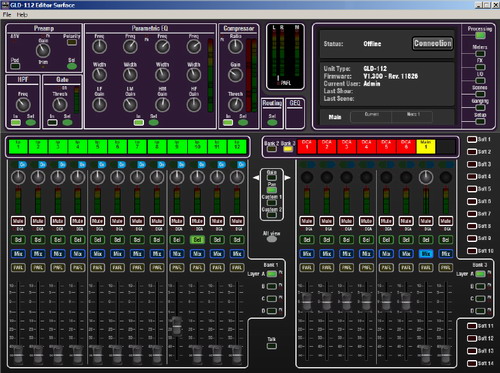
Task: Click the Routing Sel oval button
Action: tap(272, 122)
